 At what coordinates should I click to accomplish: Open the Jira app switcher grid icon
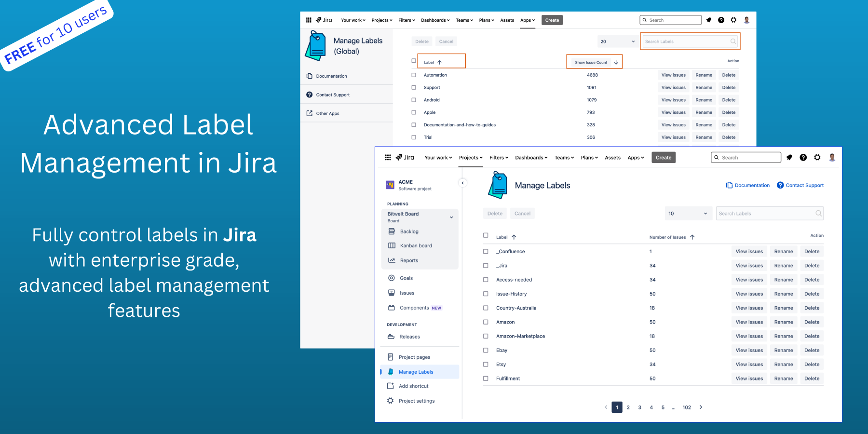tap(388, 157)
